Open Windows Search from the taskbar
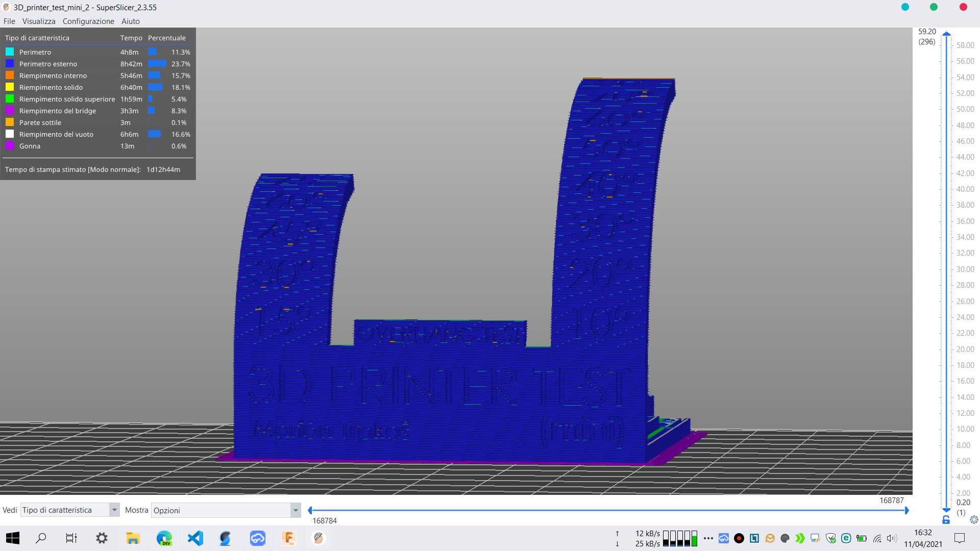The width and height of the screenshot is (980, 551). point(41,538)
